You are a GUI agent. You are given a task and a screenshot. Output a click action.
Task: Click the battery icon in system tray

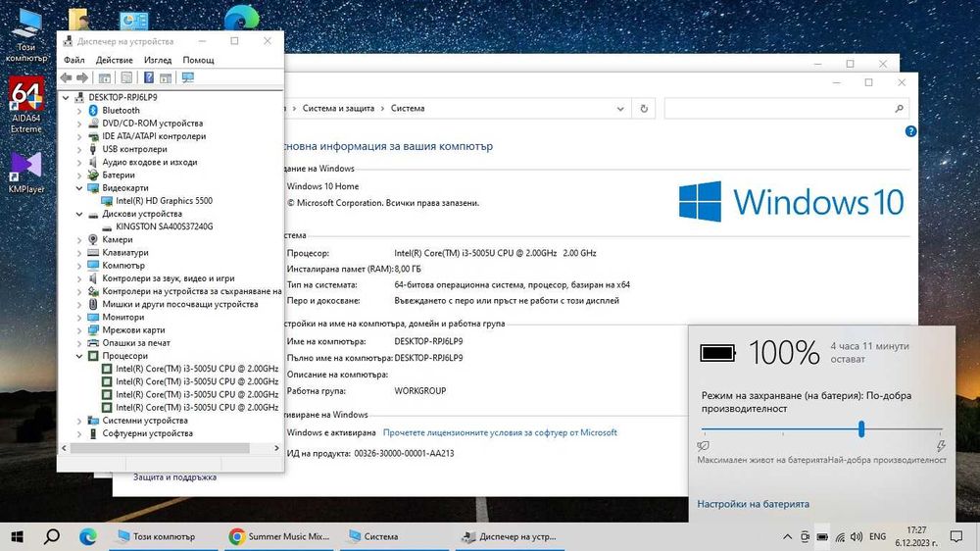(822, 536)
